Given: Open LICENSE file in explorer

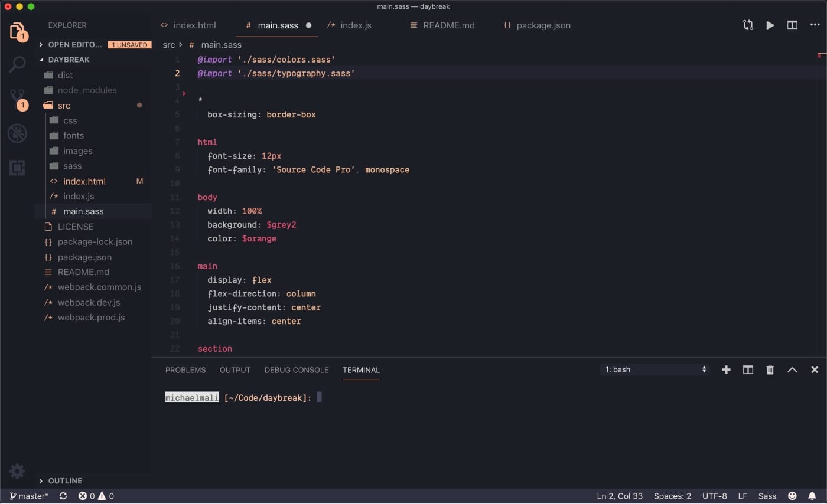Looking at the screenshot, I should (76, 227).
